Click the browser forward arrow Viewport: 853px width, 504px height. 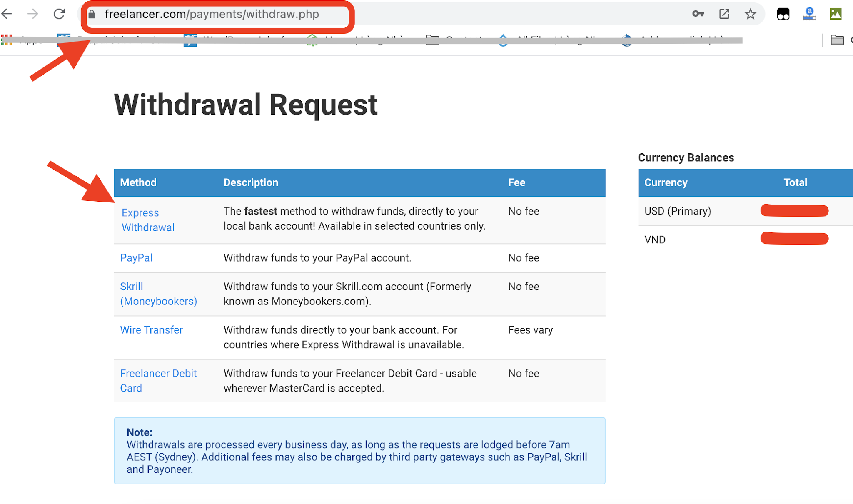pyautogui.click(x=32, y=14)
